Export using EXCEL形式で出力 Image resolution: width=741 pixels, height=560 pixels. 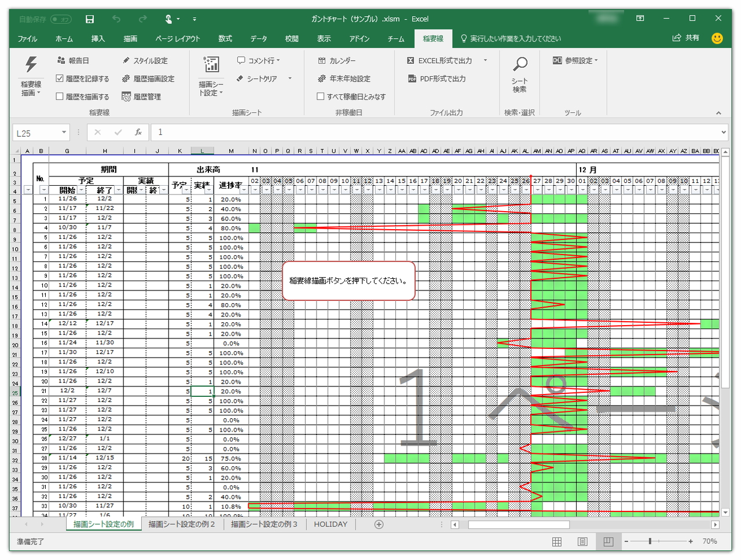click(439, 60)
